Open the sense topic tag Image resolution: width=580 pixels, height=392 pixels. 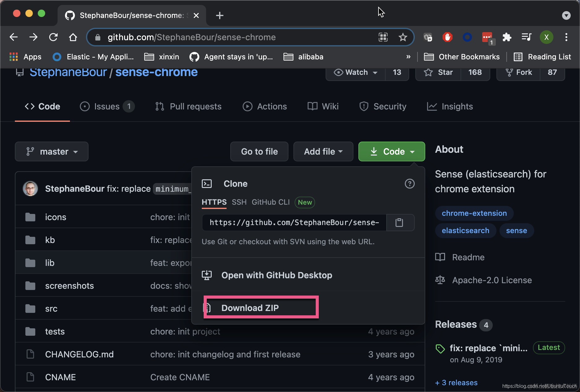pos(517,231)
